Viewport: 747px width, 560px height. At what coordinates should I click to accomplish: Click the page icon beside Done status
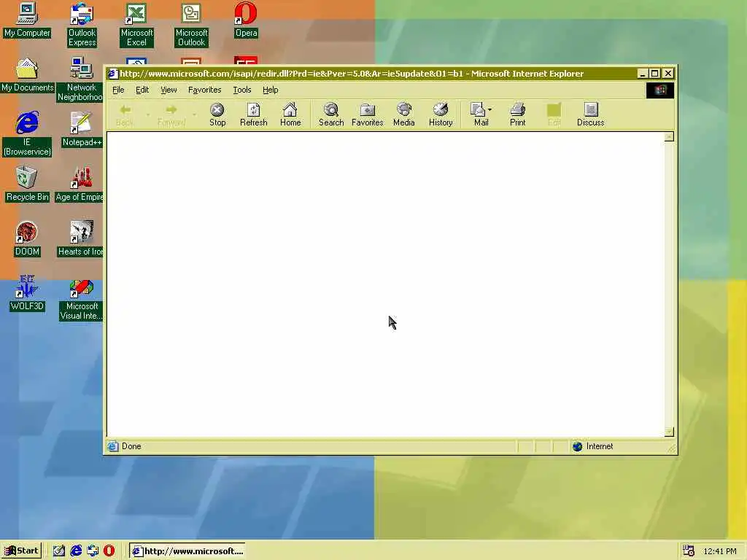pos(112,446)
